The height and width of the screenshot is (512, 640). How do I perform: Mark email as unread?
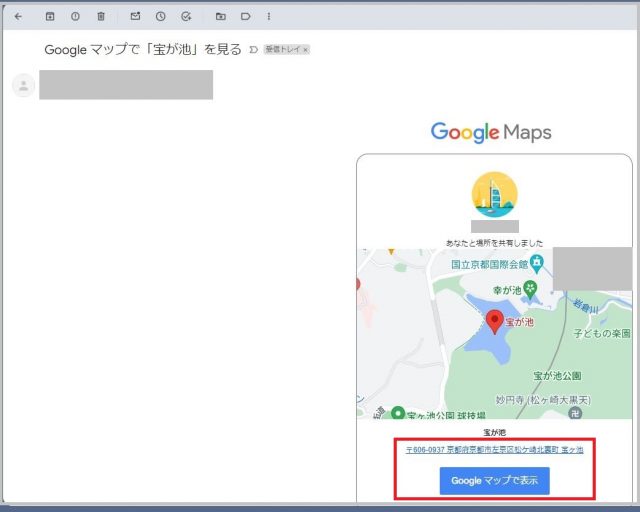point(135,16)
